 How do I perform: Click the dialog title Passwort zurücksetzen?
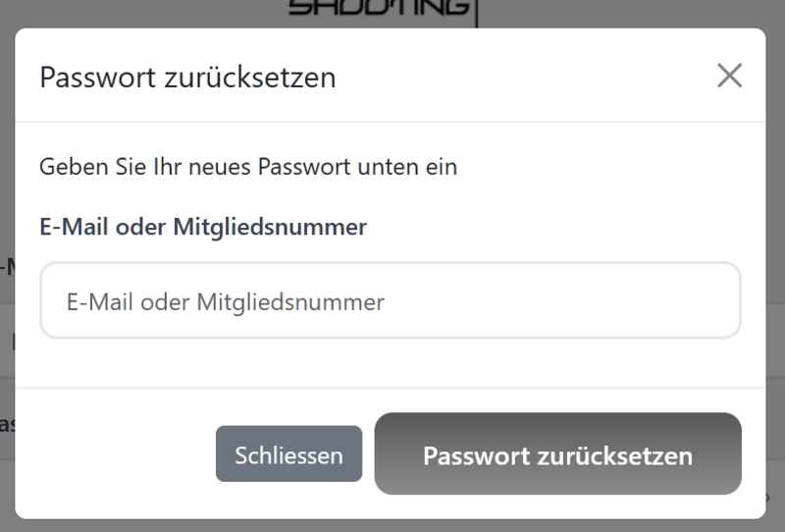(187, 77)
